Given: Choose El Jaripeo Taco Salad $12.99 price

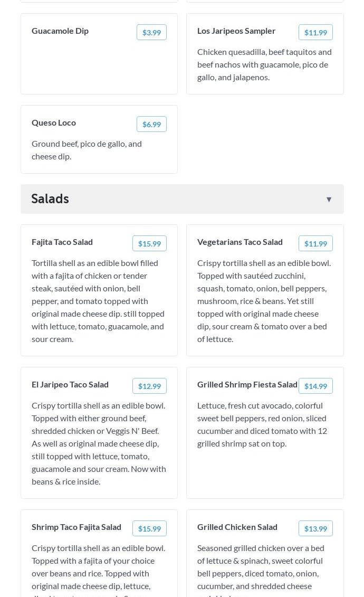Looking at the screenshot, I should [x=149, y=386].
